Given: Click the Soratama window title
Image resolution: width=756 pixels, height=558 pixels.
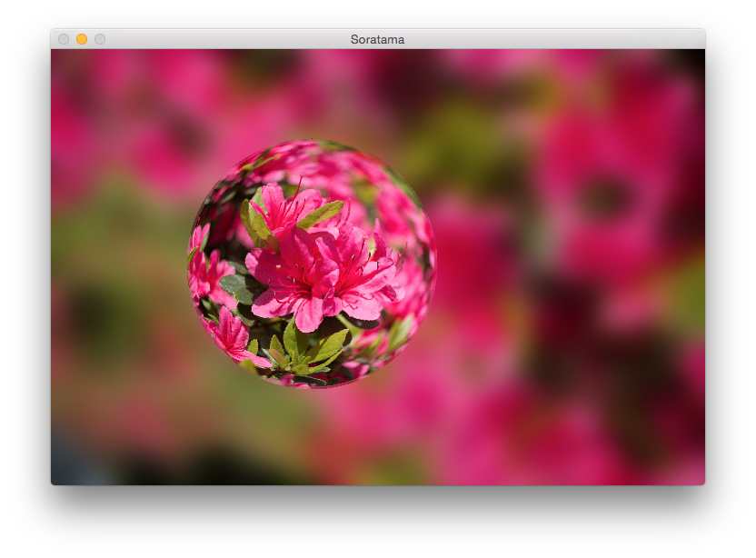Looking at the screenshot, I should point(377,40).
